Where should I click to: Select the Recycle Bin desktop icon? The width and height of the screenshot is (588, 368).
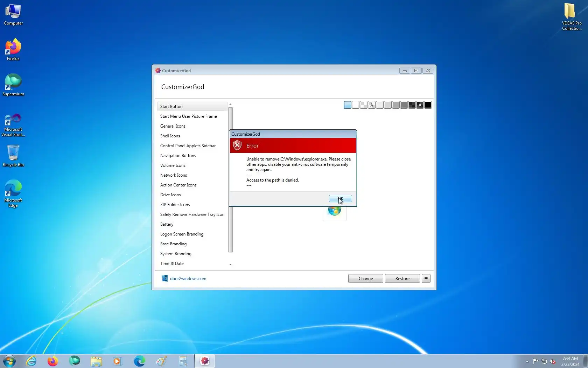[13, 156]
